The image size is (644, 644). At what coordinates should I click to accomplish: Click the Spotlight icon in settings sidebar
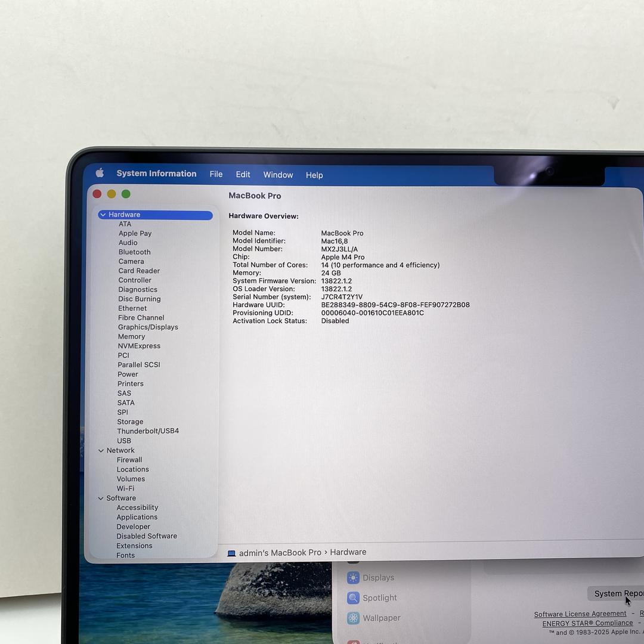click(x=354, y=597)
